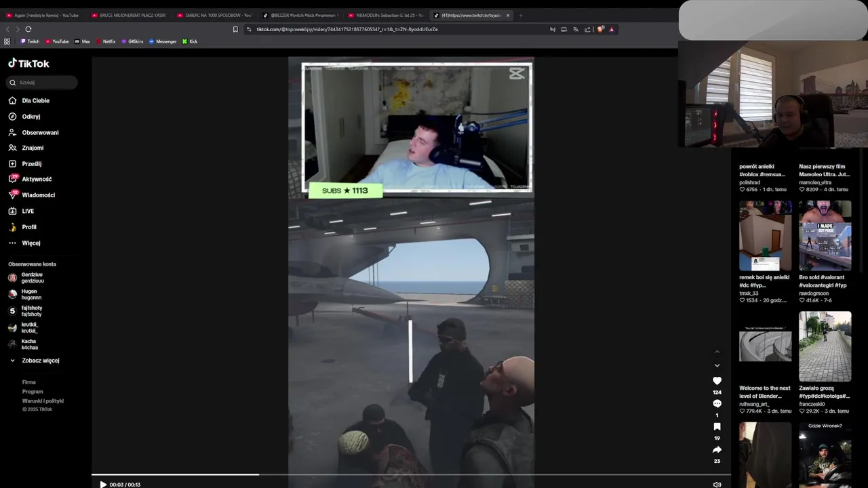This screenshot has width=868, height=488.
Task: Go to next video chevron
Action: (717, 366)
